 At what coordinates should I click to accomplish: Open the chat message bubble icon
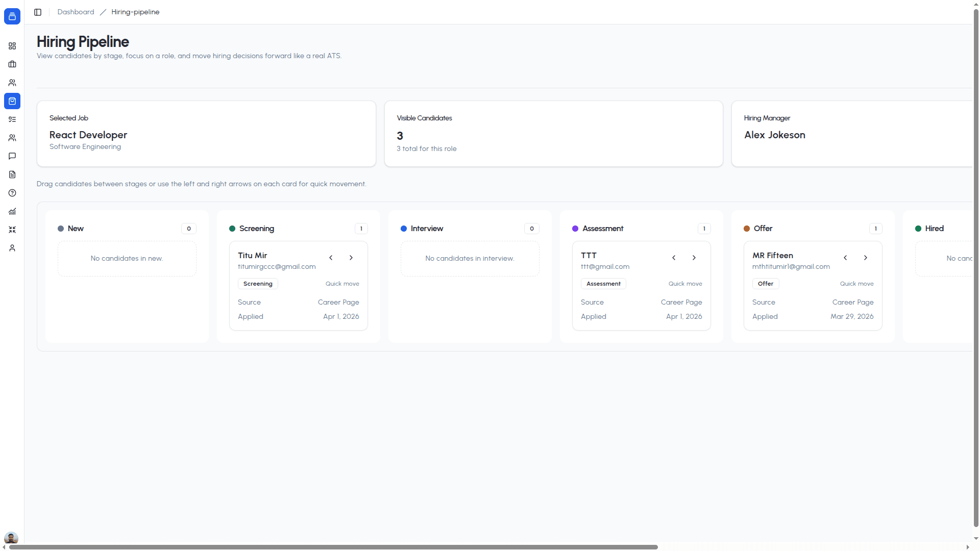(x=12, y=156)
